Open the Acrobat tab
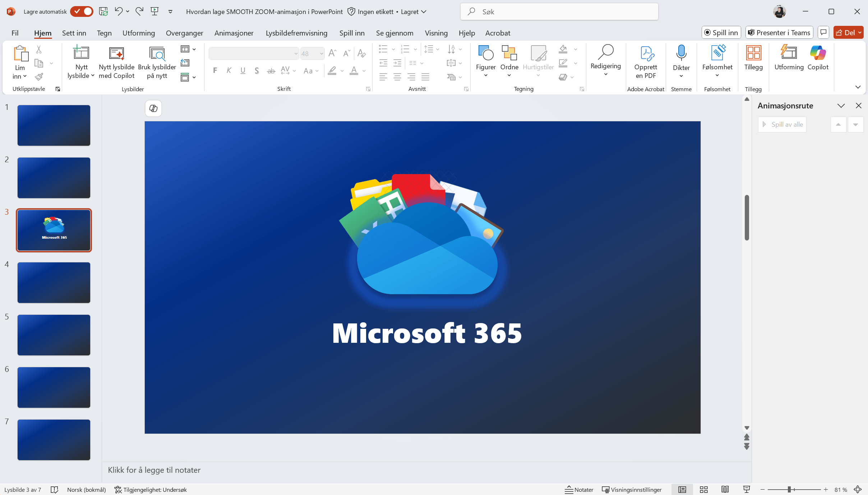 click(x=498, y=33)
